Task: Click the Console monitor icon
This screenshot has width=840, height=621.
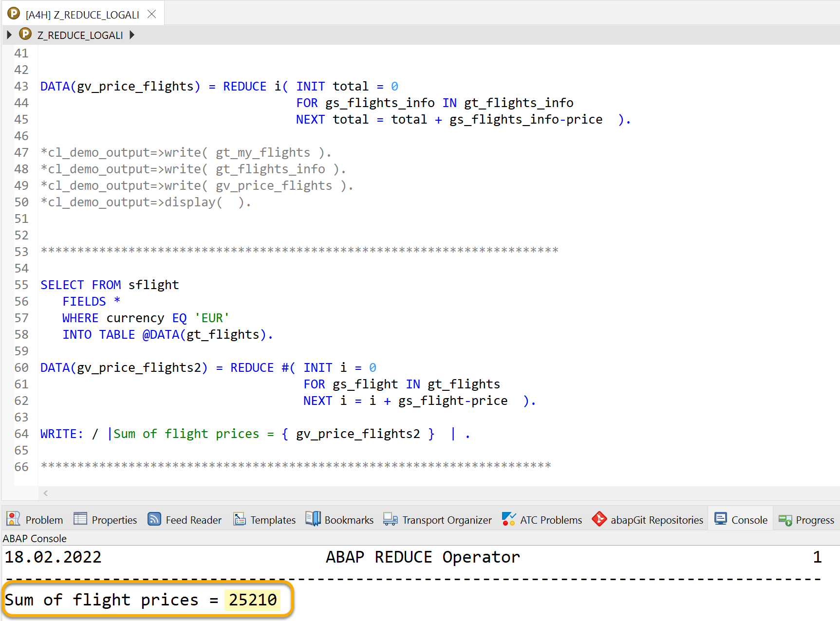Action: tap(721, 519)
